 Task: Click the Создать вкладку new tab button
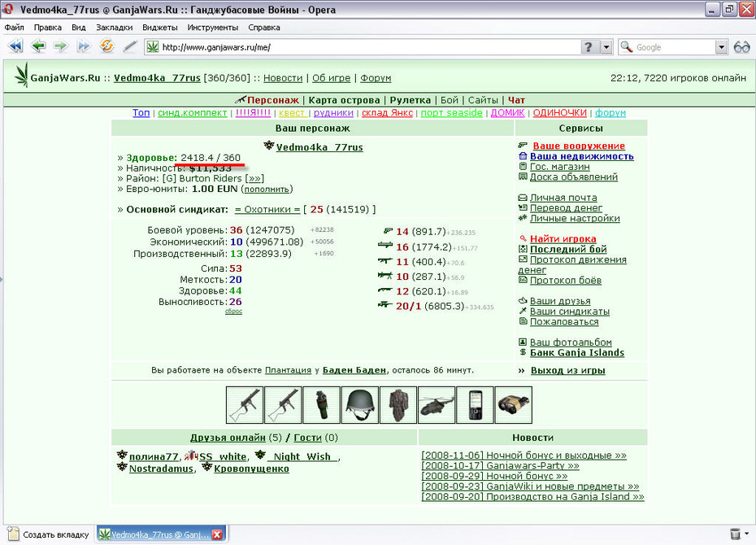coord(49,534)
